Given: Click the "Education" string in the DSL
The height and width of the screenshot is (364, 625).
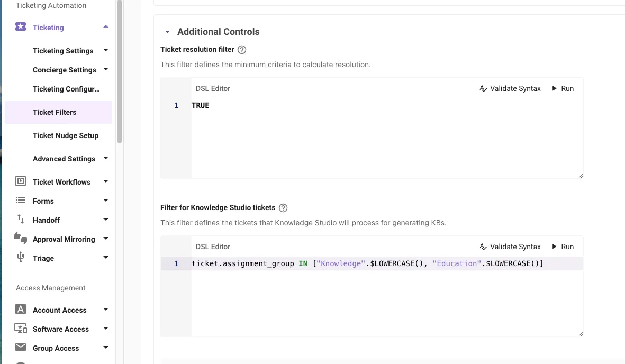Looking at the screenshot, I should pyautogui.click(x=457, y=263).
